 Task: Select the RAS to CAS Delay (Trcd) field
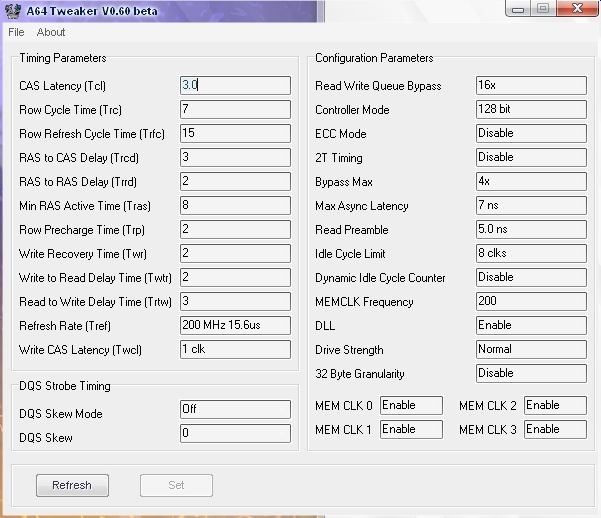pyautogui.click(x=235, y=157)
